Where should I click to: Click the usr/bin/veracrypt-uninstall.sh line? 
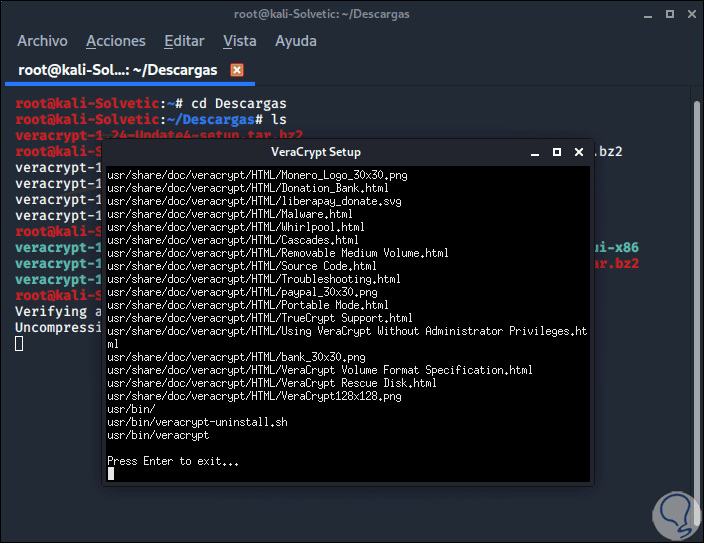(x=197, y=422)
